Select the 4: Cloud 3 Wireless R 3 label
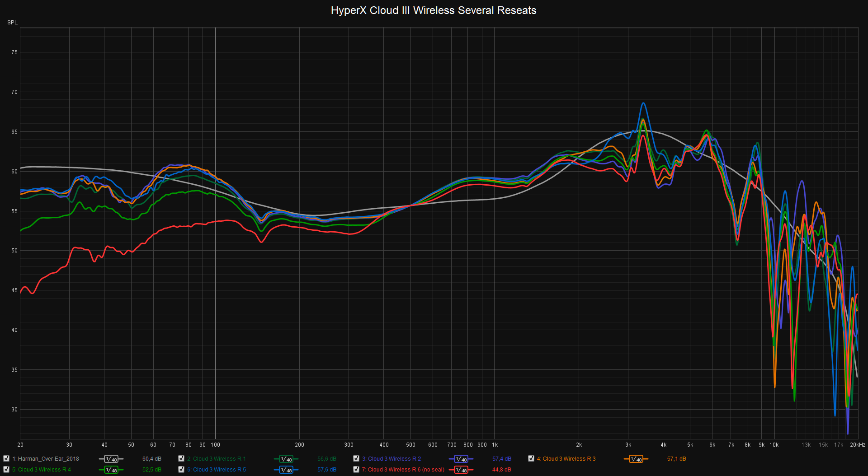The image size is (868, 476). point(566,458)
